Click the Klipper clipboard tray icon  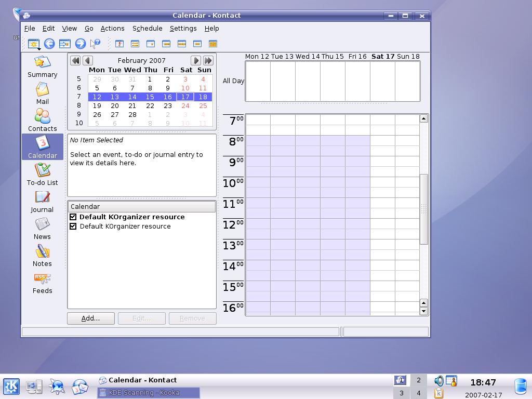point(438,393)
